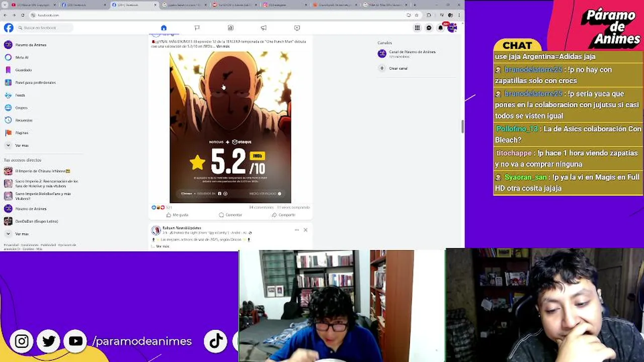Viewport: 644px width, 362px height.
Task: Open the browser three-dot menu
Action: (459, 15)
